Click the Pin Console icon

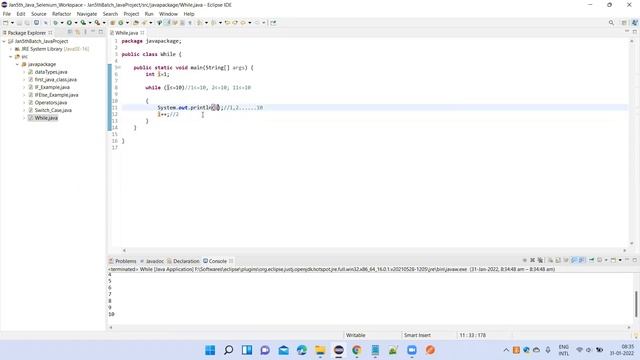[x=591, y=260]
